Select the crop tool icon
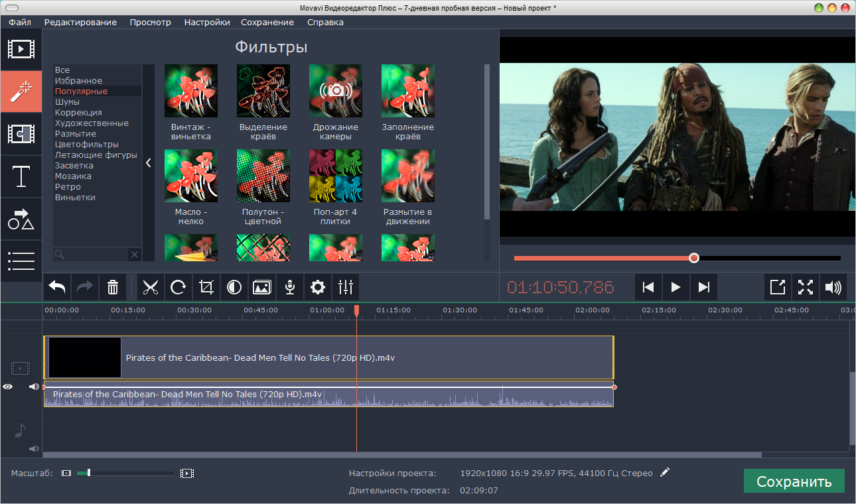 (x=206, y=287)
